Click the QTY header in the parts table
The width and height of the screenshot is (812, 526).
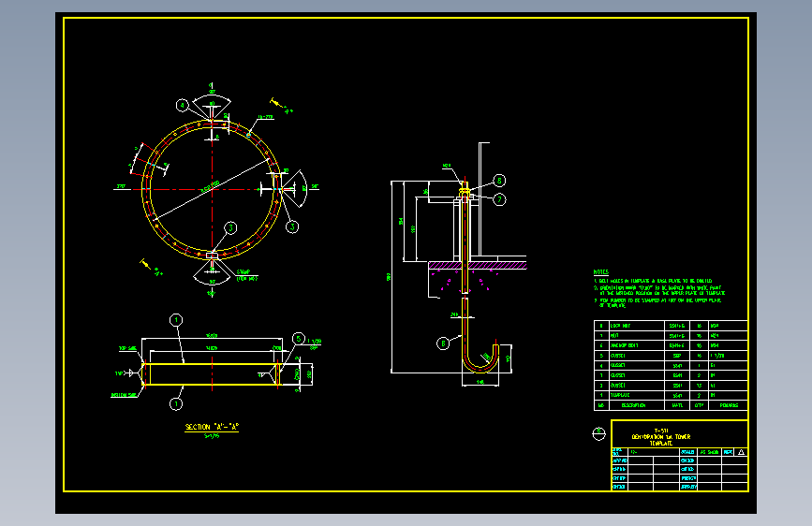(x=699, y=405)
